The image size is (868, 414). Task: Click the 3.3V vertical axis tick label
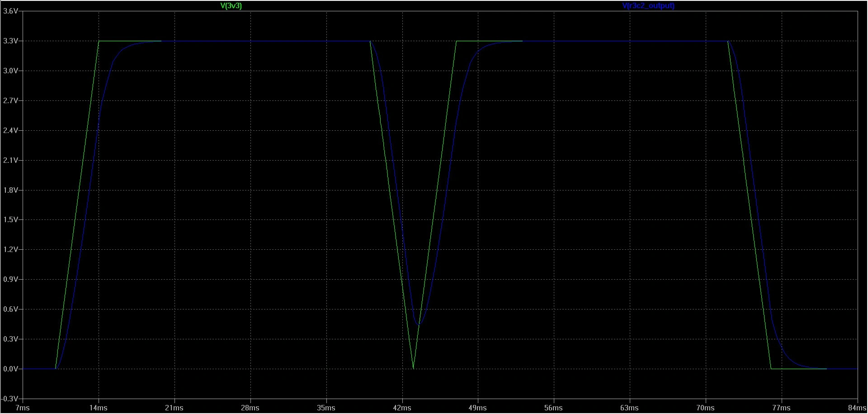tap(10, 41)
